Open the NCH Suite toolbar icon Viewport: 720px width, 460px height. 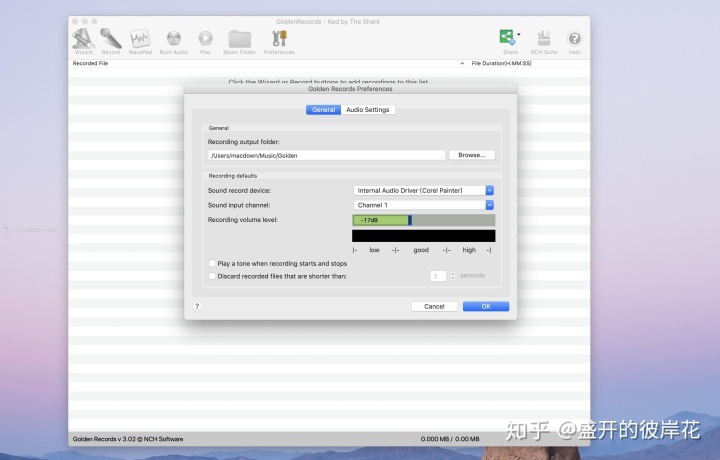(x=544, y=41)
